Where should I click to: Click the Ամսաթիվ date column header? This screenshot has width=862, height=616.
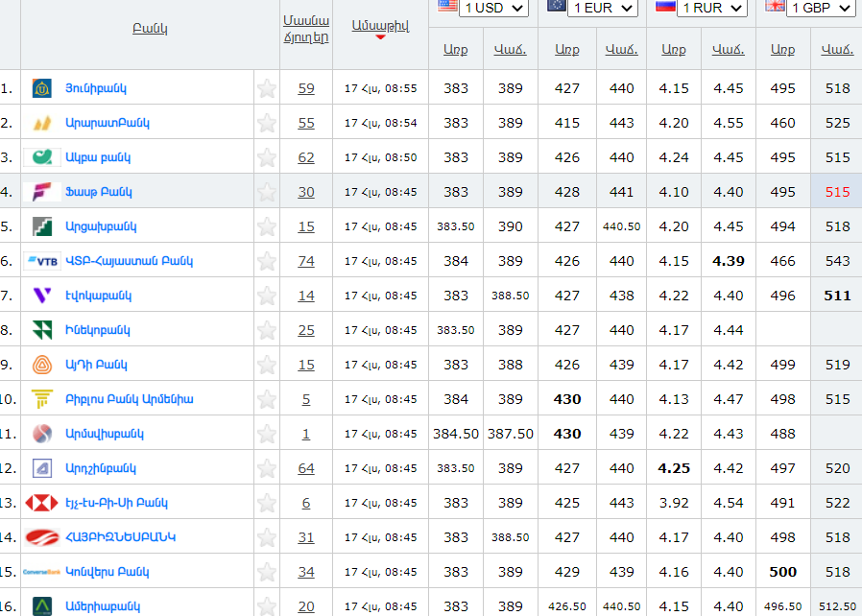click(380, 26)
